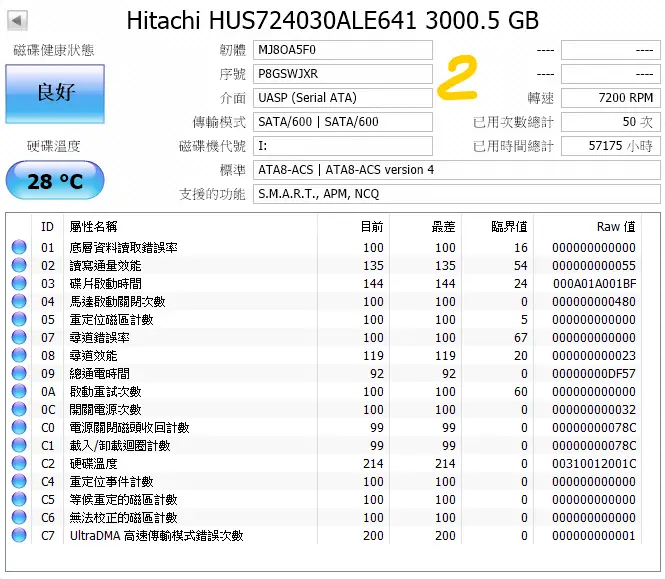The width and height of the screenshot is (665, 579).
Task: Click status dot for attribute C1 row
Action: 19,446
